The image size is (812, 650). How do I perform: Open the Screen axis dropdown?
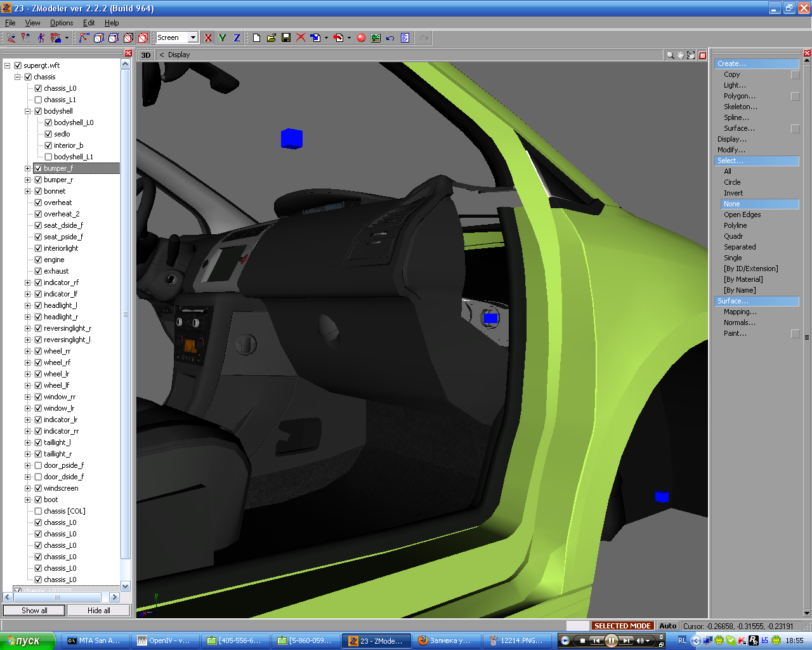pos(193,38)
